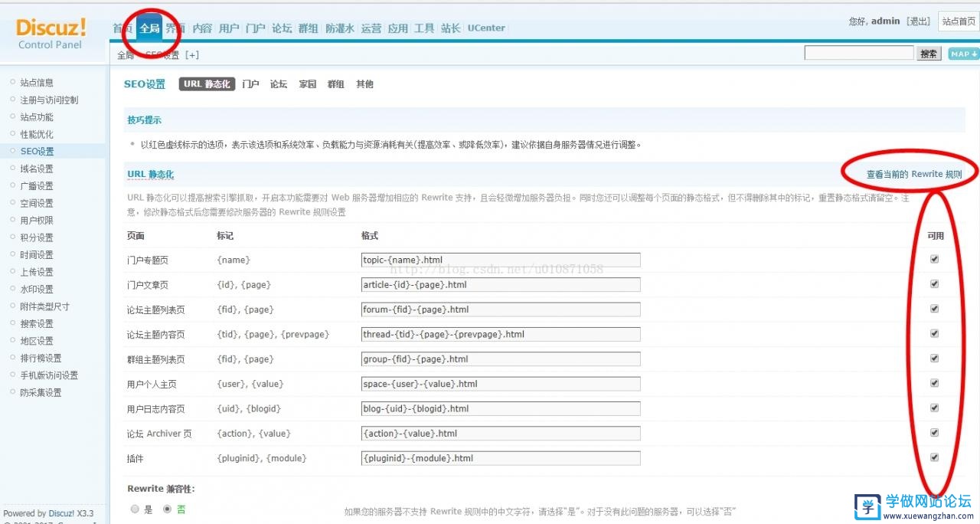The image size is (980, 524).
Task: Open the 防灌水 section in top navigation
Action: point(341,28)
